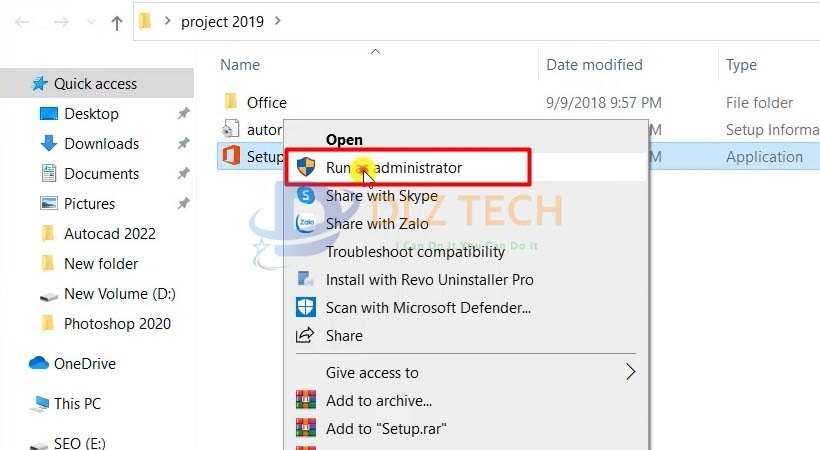This screenshot has width=820, height=450.
Task: Select This PC in navigation pane
Action: click(77, 403)
